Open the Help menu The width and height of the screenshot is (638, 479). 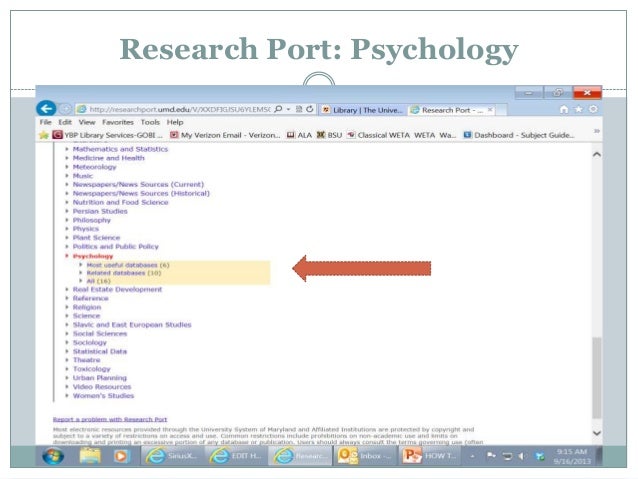coord(175,122)
